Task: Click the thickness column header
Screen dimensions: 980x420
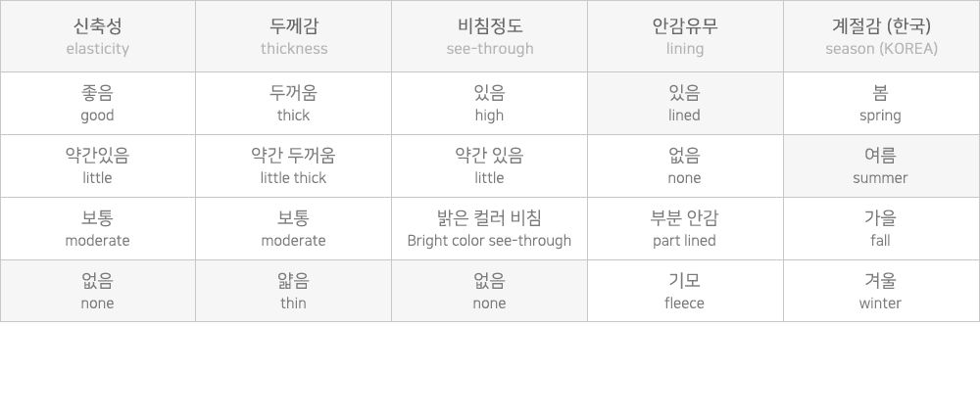Action: [x=293, y=36]
